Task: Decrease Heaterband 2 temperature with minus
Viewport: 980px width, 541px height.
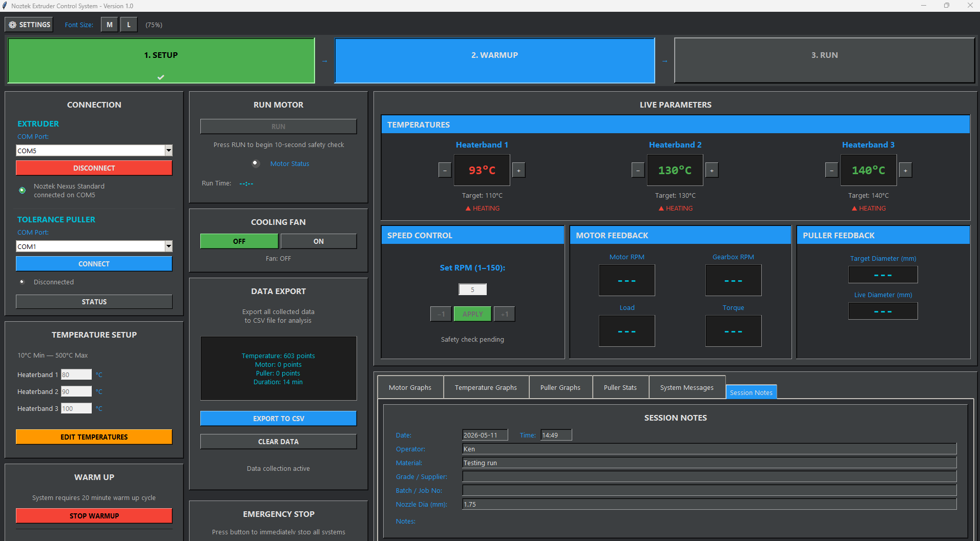Action: (x=638, y=170)
